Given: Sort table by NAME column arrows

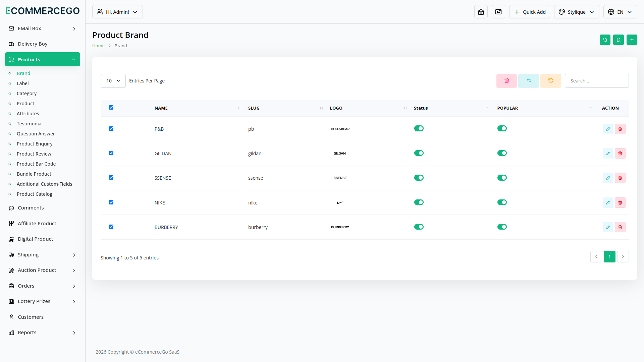Looking at the screenshot, I should tap(240, 108).
